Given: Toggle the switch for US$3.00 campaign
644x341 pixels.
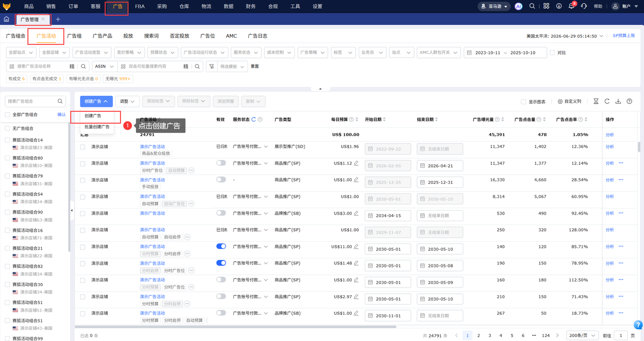Looking at the screenshot, I should click(221, 213).
